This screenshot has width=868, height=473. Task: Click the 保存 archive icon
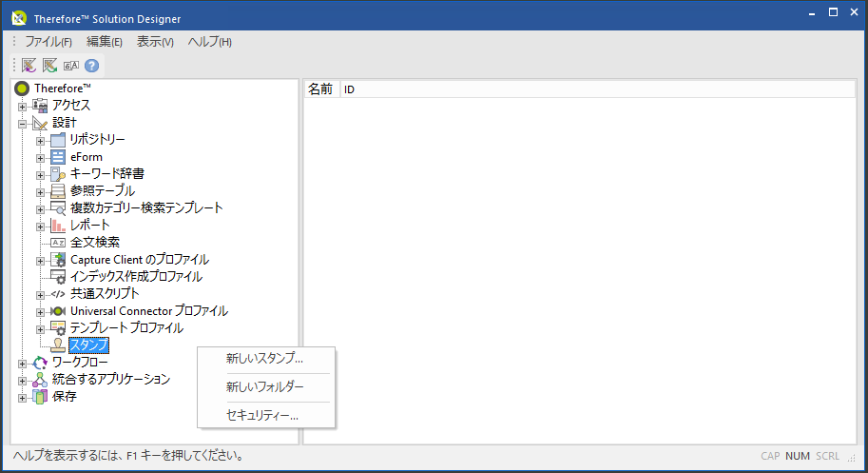40,397
